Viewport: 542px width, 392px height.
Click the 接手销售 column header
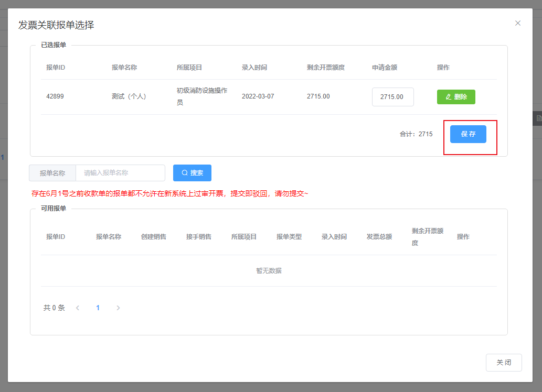pos(199,237)
